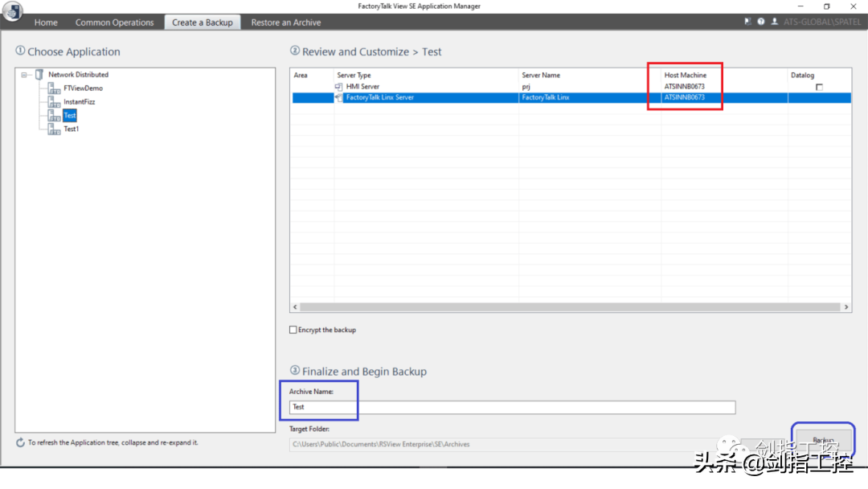Click the user profile icon
The height and width of the screenshot is (489, 868).
point(774,22)
